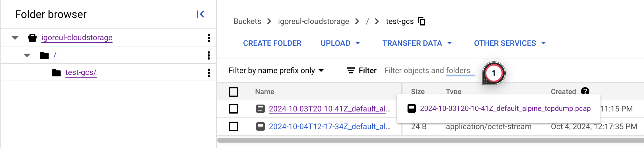Copy test-gcs path with the copy icon
Screen dimensions: 644x148
pos(422,21)
